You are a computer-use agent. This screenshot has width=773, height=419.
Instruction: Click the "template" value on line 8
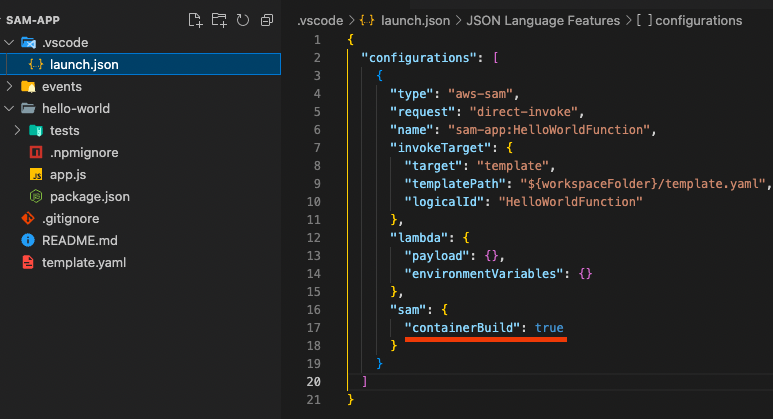pos(513,166)
